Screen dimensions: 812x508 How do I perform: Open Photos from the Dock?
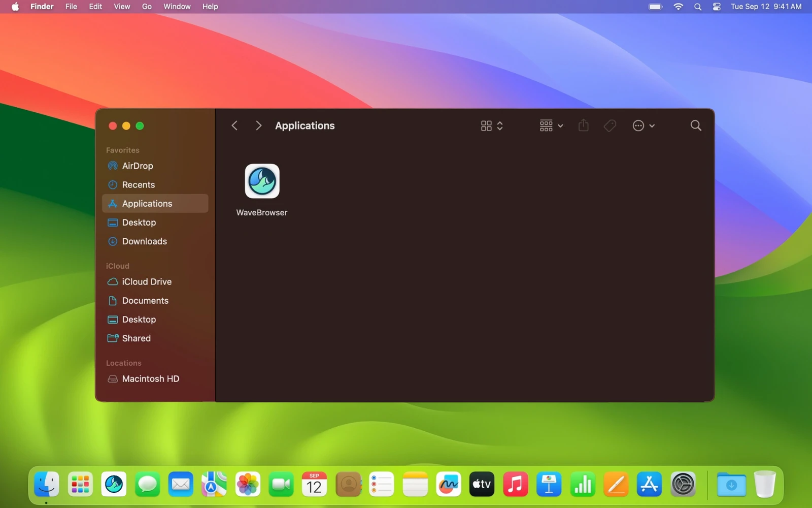(248, 484)
